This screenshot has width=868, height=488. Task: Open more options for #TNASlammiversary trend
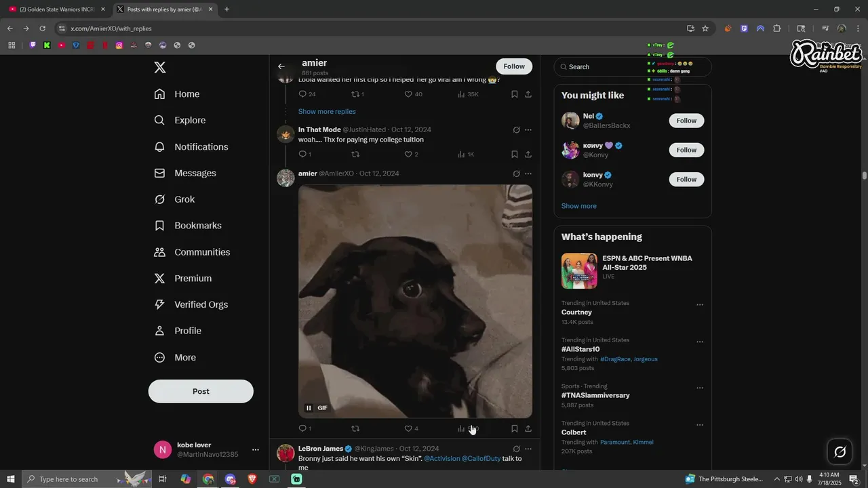pyautogui.click(x=700, y=388)
